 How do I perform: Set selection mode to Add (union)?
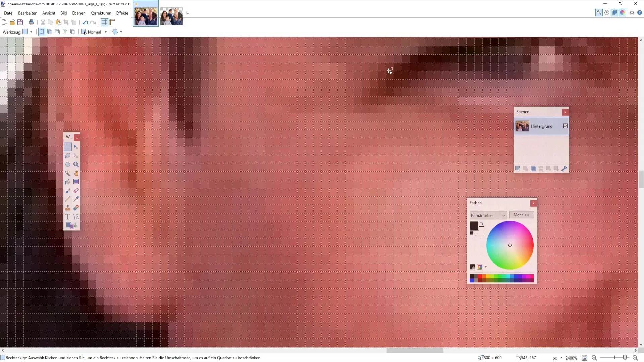pos(50,32)
